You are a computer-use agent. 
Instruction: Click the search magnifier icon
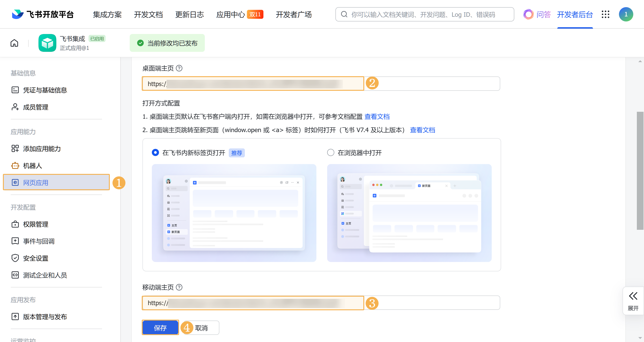pos(344,14)
